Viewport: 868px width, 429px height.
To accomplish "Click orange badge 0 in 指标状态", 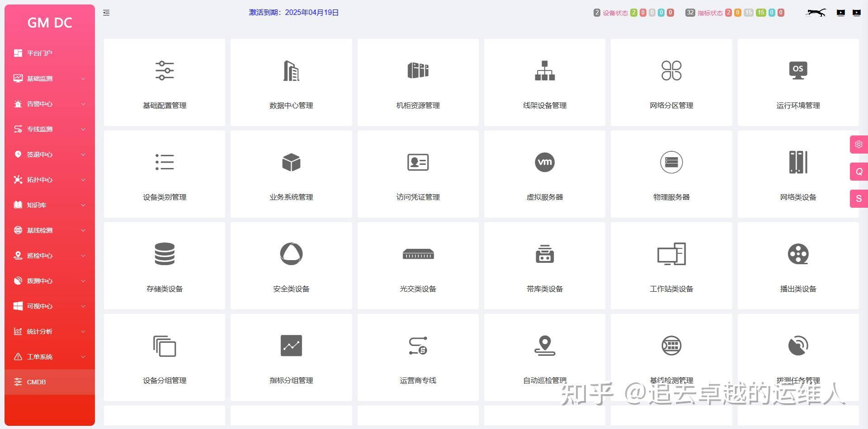I will pyautogui.click(x=737, y=13).
